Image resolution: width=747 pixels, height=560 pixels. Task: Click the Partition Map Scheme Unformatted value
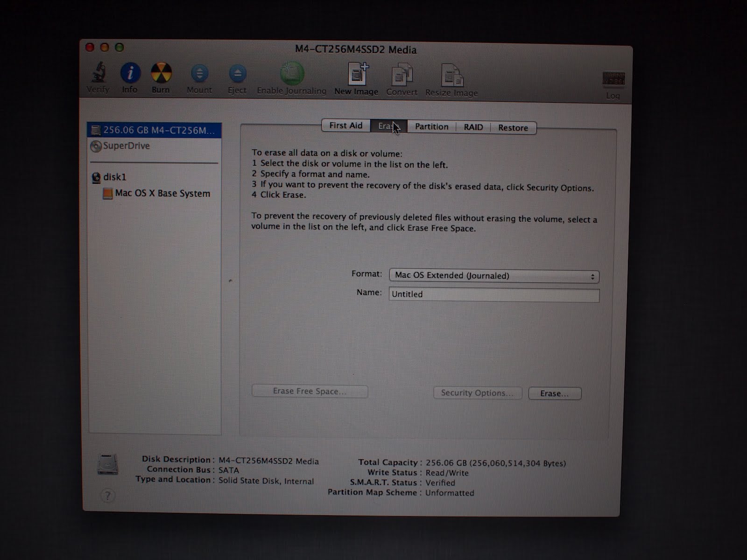(x=450, y=493)
